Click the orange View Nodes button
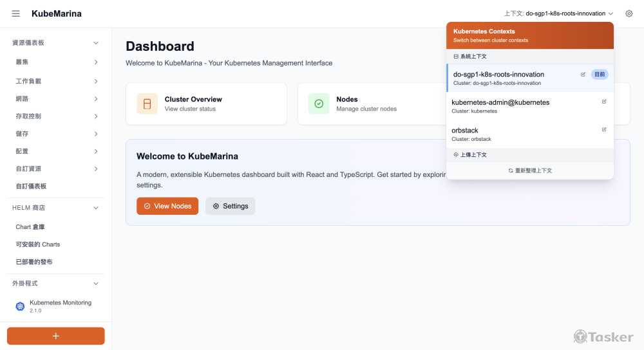 (167, 206)
